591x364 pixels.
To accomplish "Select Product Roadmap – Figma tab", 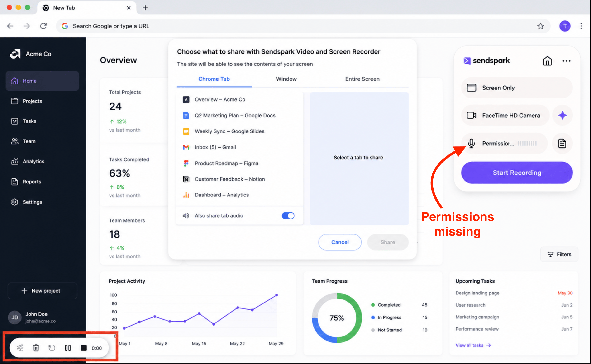I will [x=239, y=163].
